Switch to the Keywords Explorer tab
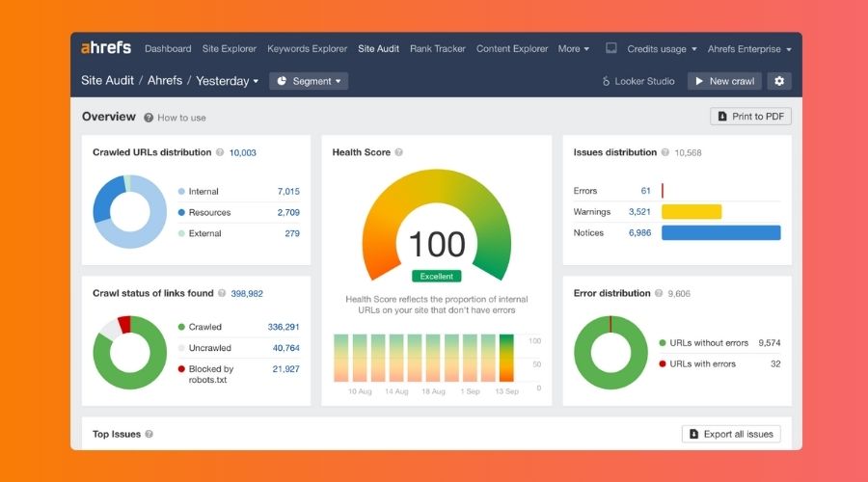The width and height of the screenshot is (868, 482). [307, 49]
